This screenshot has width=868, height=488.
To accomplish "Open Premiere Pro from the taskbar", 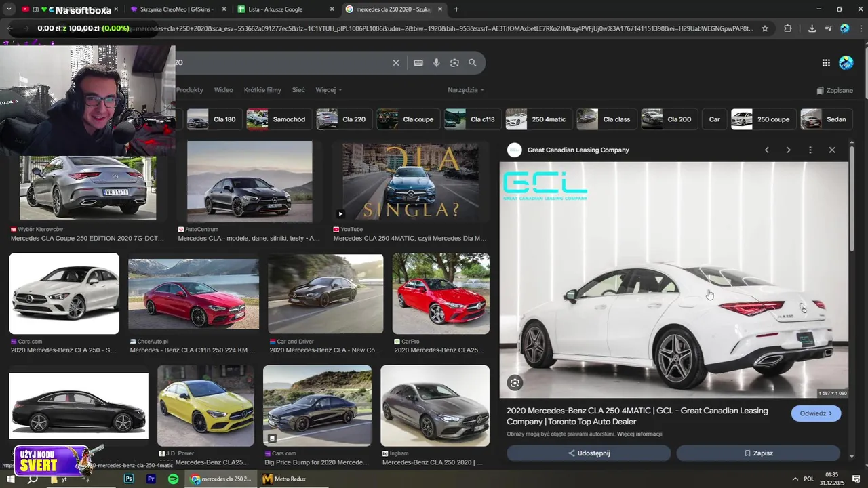I will click(151, 479).
